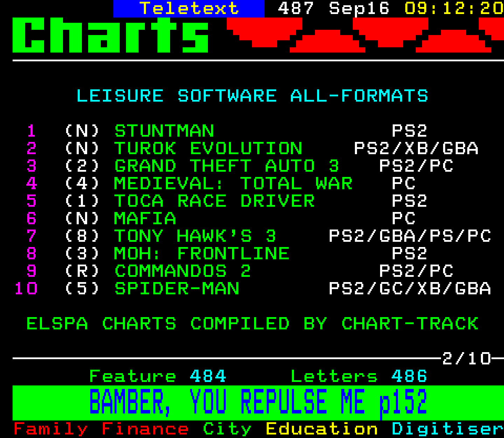Select the TONY HAWK'S 3 entry
This screenshot has width=504, height=438.
[x=195, y=236]
